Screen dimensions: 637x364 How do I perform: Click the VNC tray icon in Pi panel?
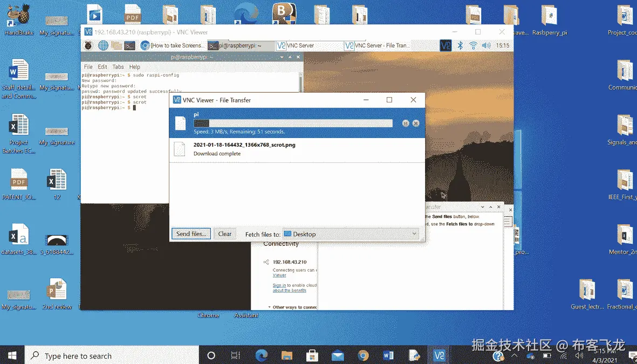click(445, 45)
